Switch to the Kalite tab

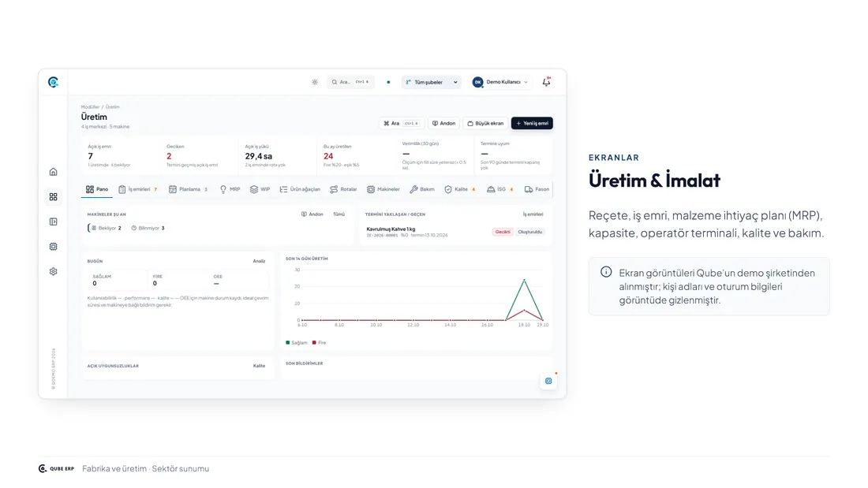point(460,189)
